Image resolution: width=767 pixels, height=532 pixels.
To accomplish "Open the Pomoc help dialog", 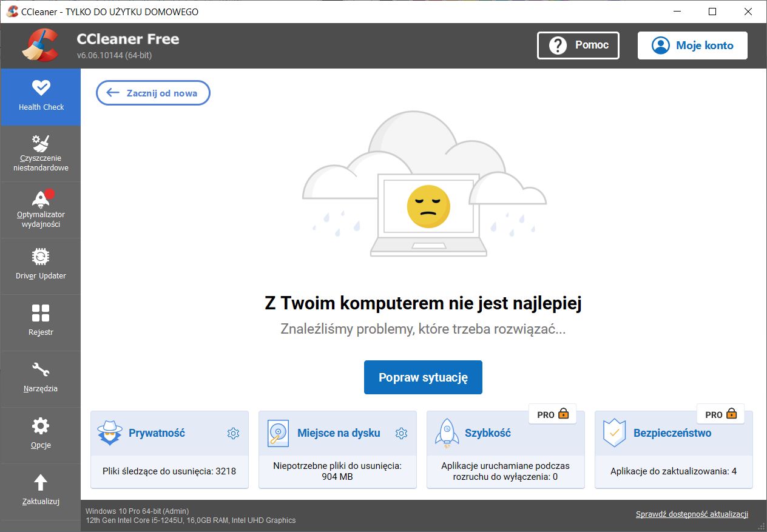I will [x=578, y=45].
